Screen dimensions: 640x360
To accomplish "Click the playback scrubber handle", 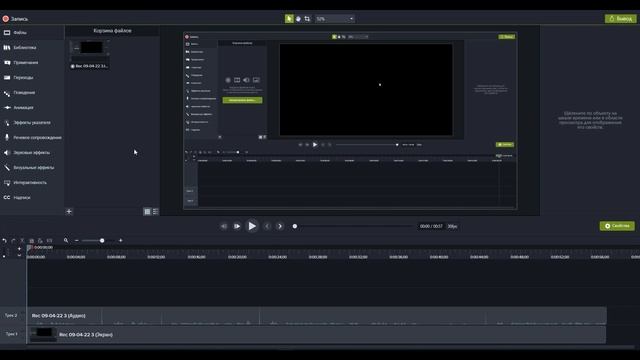I will [x=295, y=226].
